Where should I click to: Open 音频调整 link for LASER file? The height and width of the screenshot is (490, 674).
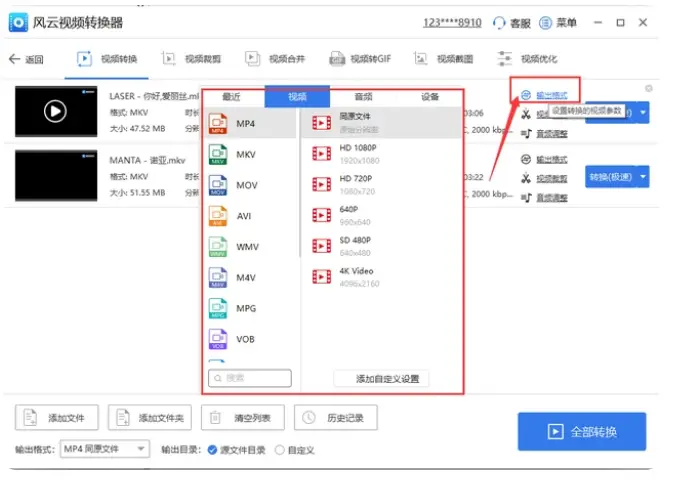point(552,134)
